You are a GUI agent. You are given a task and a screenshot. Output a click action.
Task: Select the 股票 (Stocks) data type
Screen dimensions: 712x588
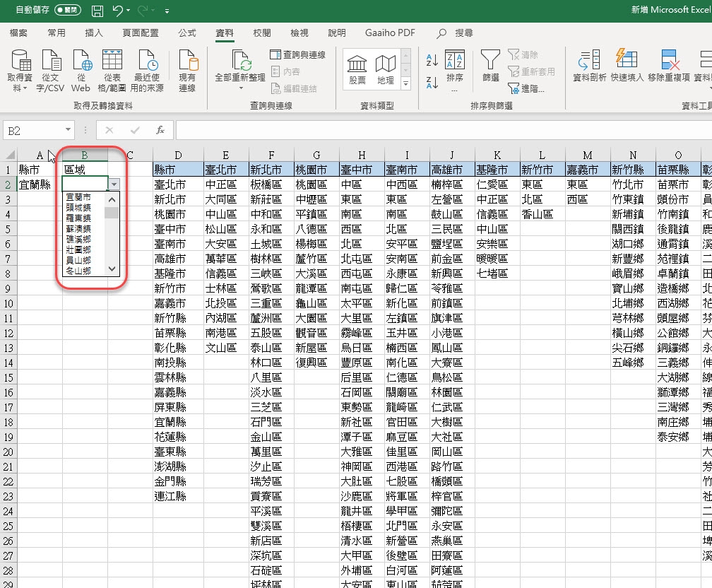[x=357, y=69]
